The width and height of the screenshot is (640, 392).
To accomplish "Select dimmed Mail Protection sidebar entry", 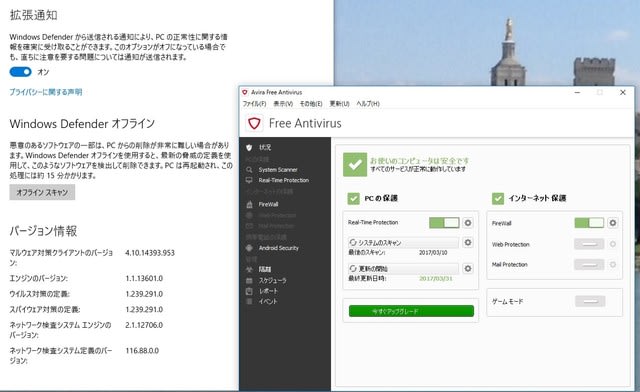I will pos(276,226).
